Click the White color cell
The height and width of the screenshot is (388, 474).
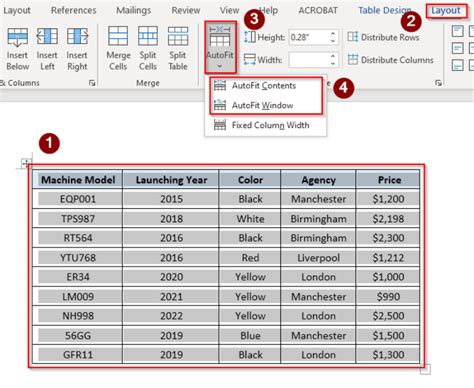(250, 219)
